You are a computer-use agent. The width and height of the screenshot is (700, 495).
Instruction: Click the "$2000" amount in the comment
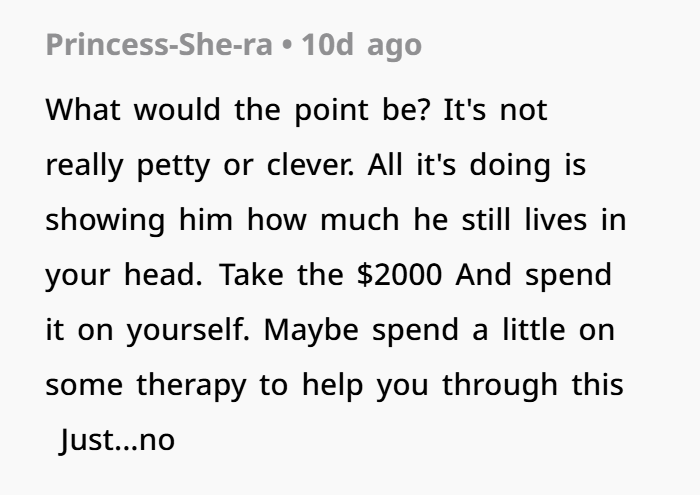(x=399, y=274)
